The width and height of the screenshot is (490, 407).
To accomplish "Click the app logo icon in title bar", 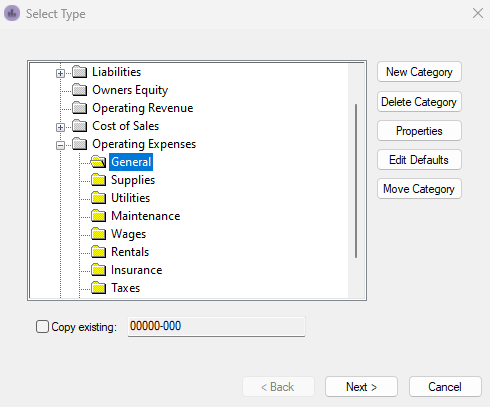I will [x=12, y=13].
